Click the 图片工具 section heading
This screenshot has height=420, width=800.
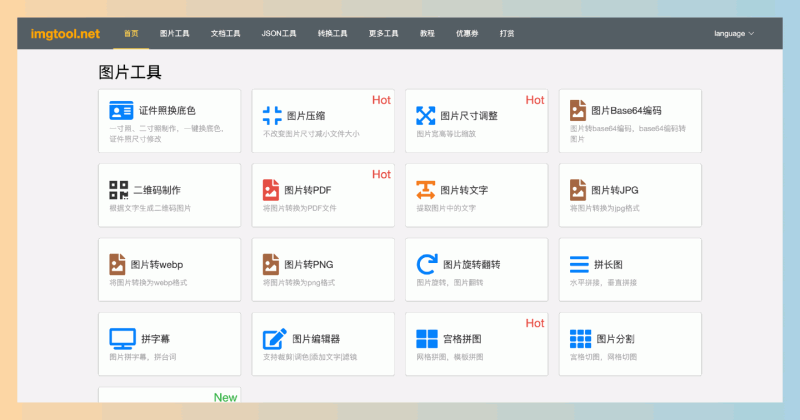[x=130, y=72]
